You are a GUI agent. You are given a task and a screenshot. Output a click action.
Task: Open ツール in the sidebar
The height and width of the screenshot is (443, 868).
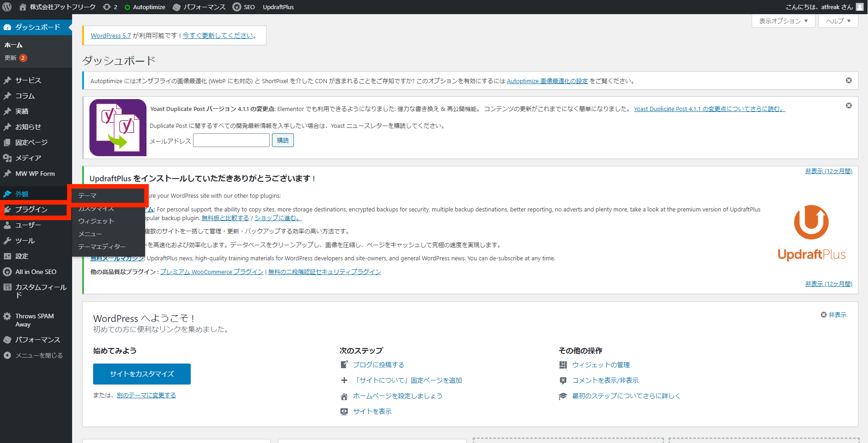36,241
